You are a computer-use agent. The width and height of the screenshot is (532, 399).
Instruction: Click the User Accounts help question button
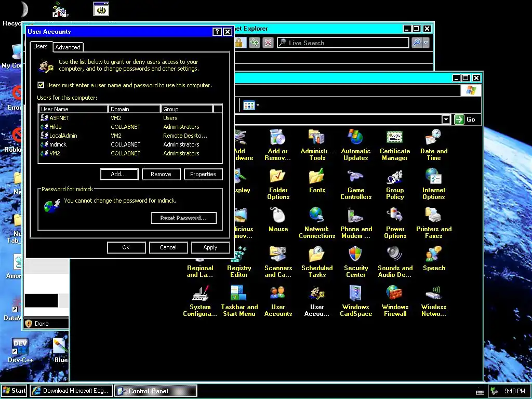click(x=217, y=32)
